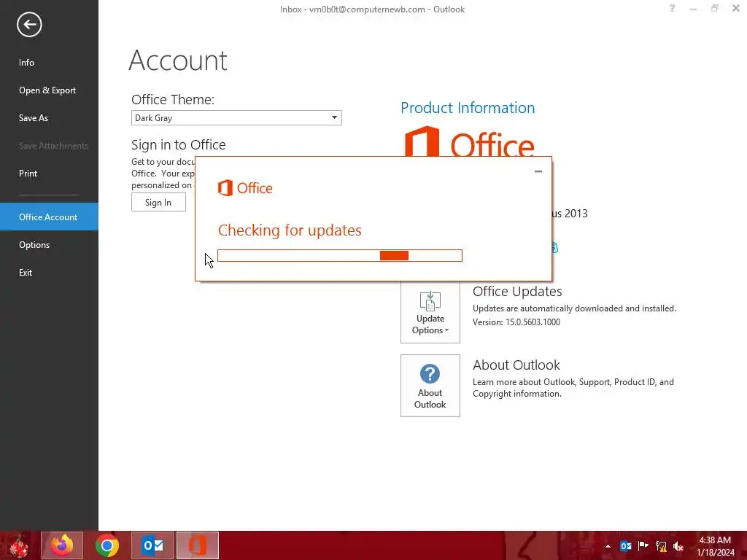Select Open & Export in sidebar
747x560 pixels.
49,90
